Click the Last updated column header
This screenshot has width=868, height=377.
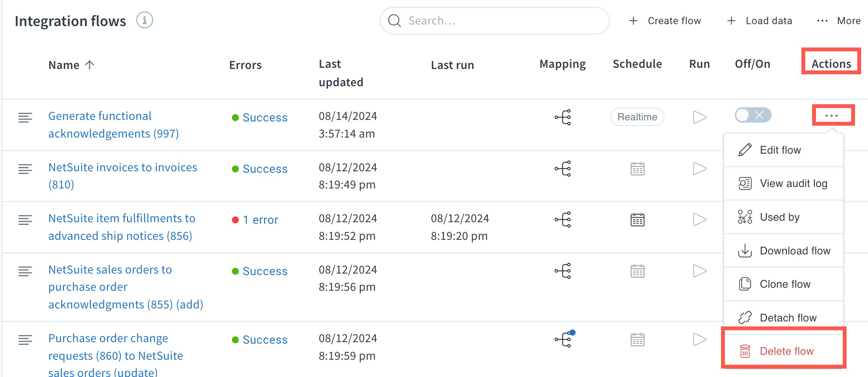[x=341, y=73]
